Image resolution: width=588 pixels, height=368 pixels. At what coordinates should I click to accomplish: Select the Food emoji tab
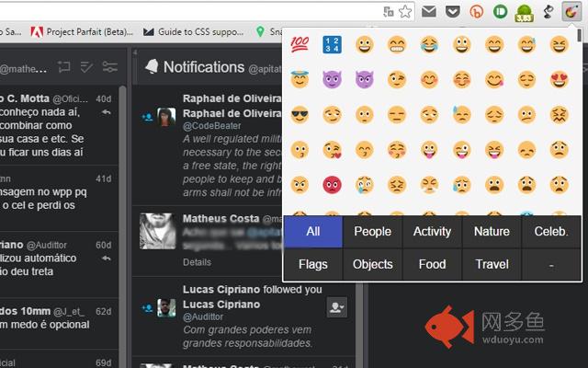[432, 264]
